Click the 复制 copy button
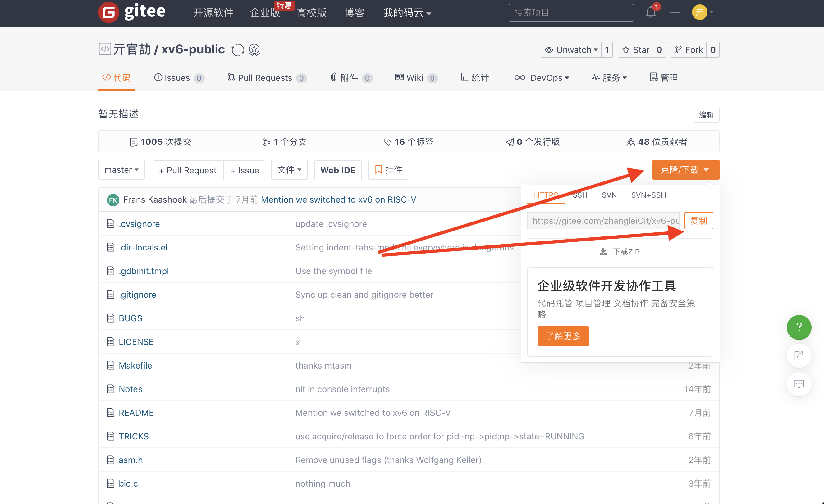 698,221
